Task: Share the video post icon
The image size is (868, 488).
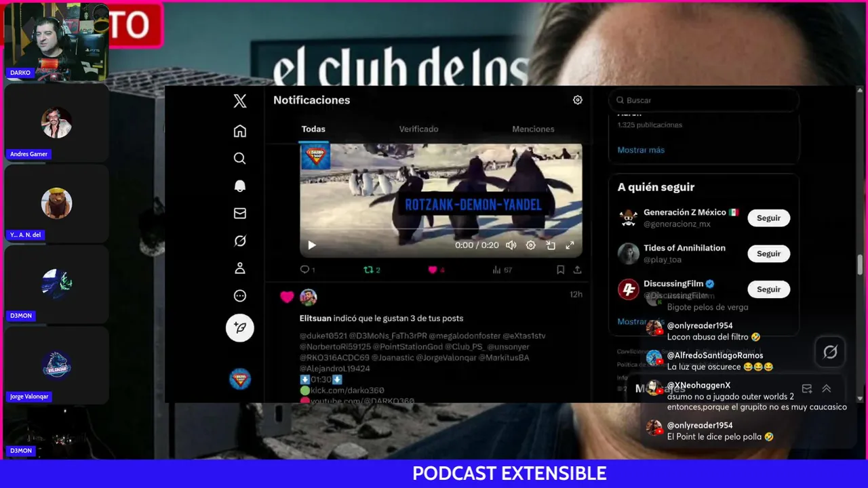Action: pyautogui.click(x=577, y=270)
